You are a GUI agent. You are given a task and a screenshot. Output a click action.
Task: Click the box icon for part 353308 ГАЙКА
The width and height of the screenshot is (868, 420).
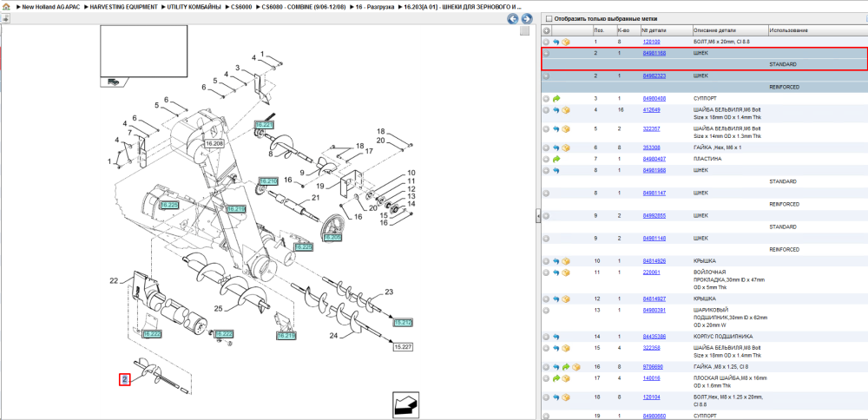[x=566, y=148]
